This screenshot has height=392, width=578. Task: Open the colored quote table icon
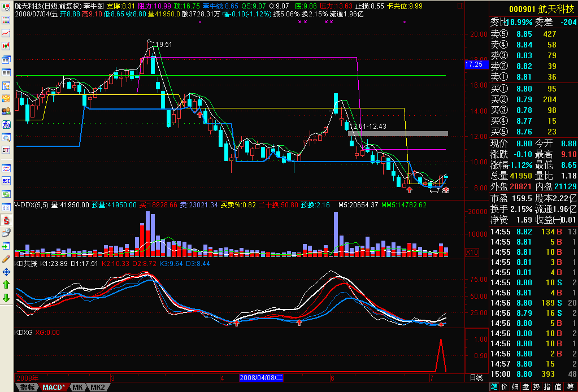pos(6,21)
